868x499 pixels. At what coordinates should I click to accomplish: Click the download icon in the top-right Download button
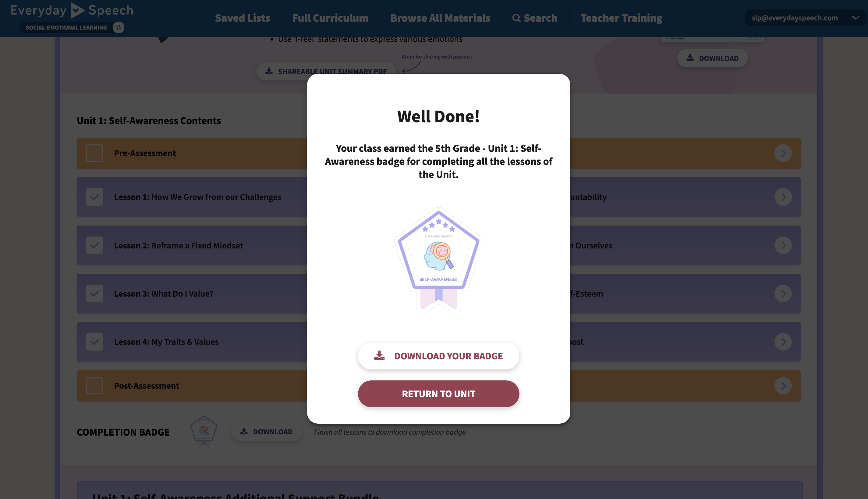point(690,58)
